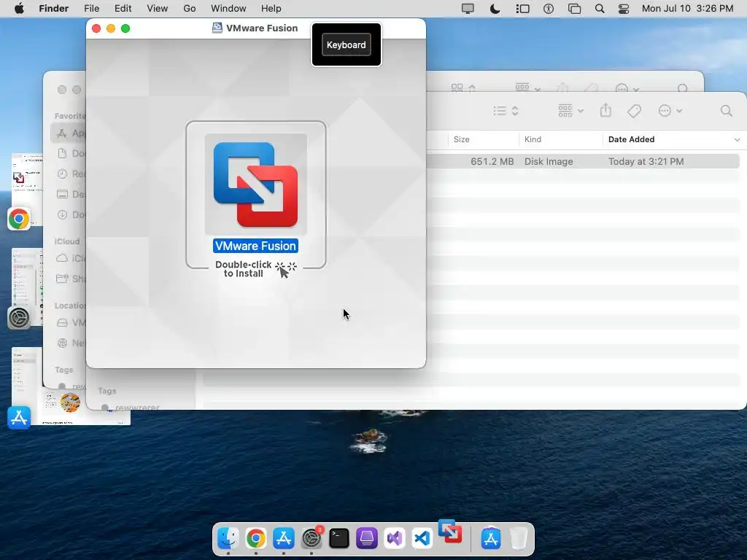Image resolution: width=747 pixels, height=560 pixels.
Task: Sort by the Date Added column header
Action: (x=631, y=139)
